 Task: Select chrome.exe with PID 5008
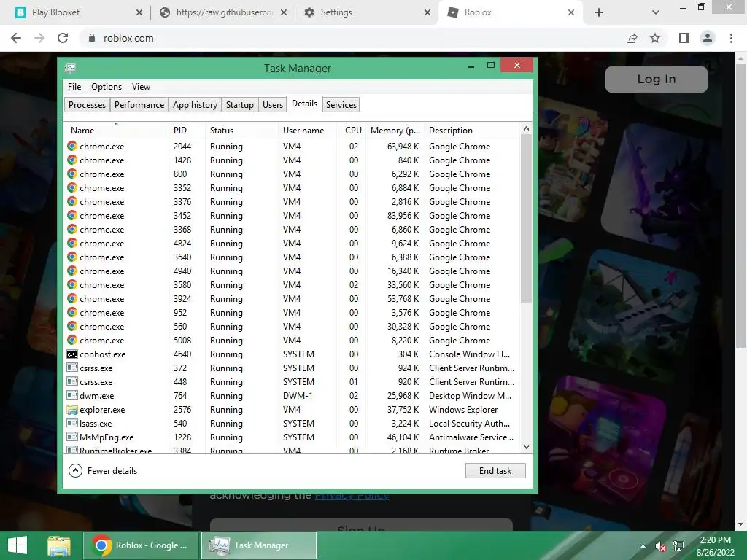[x=292, y=341]
